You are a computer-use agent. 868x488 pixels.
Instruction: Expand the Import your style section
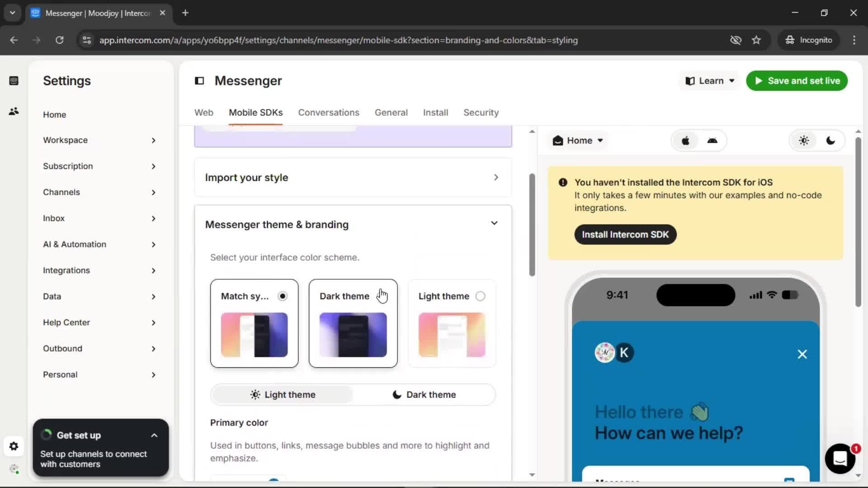coord(353,178)
